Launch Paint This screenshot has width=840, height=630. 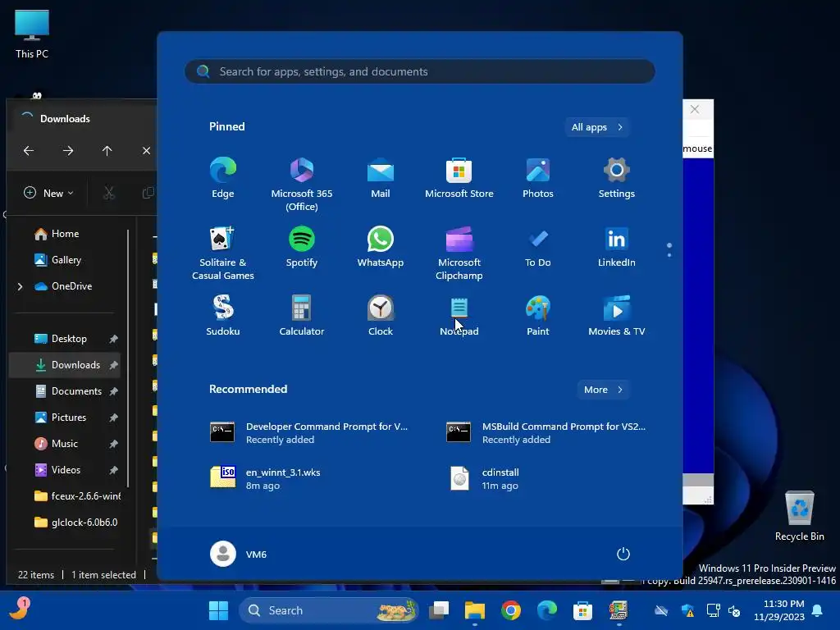[x=538, y=316]
